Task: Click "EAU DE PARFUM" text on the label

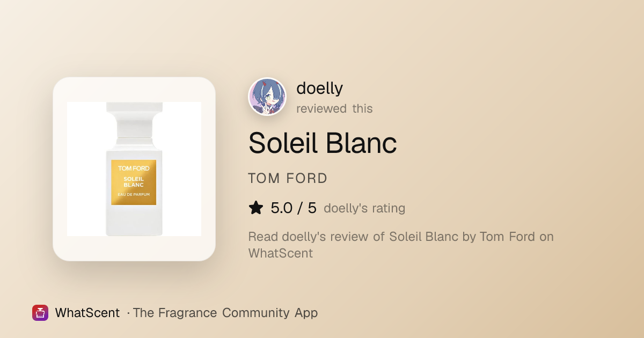Action: pyautogui.click(x=134, y=194)
